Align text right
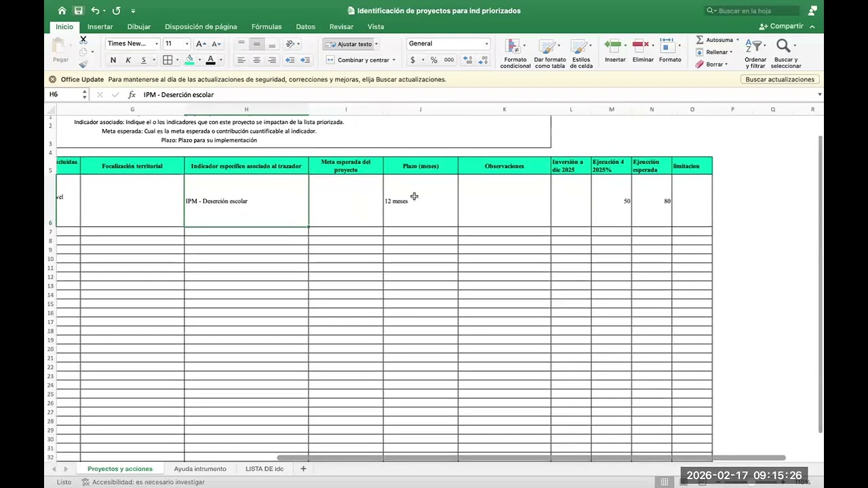The height and width of the screenshot is (488, 868). pos(272,60)
